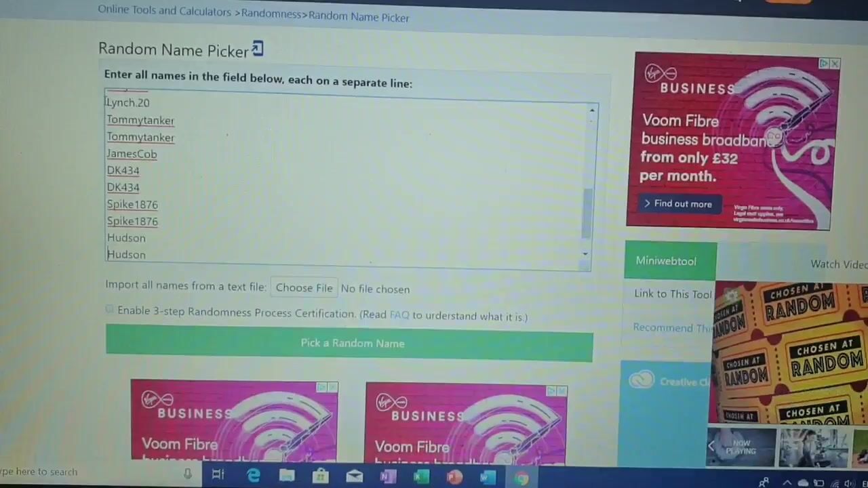Image resolution: width=868 pixels, height=488 pixels.
Task: Open the FAQ link
Action: [x=399, y=314]
